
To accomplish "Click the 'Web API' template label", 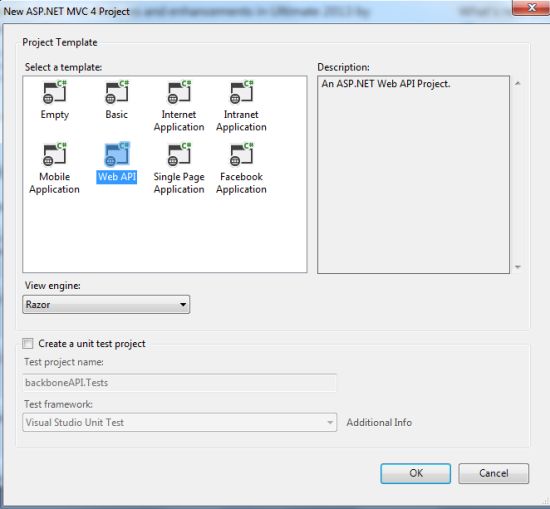I will pos(117,177).
